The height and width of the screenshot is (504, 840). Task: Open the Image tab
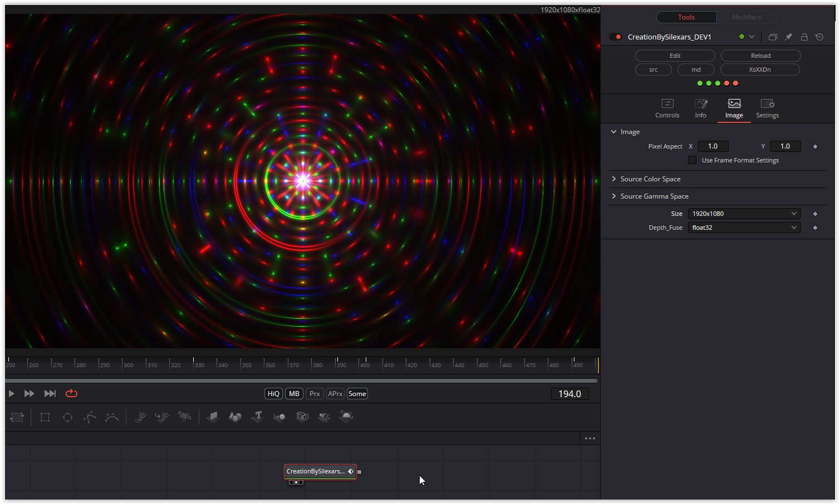pos(734,108)
